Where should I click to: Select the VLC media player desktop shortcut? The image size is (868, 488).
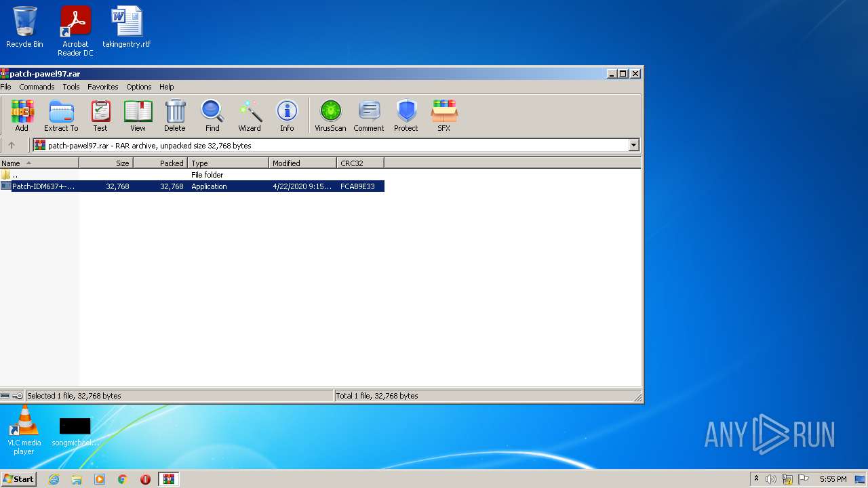click(24, 431)
